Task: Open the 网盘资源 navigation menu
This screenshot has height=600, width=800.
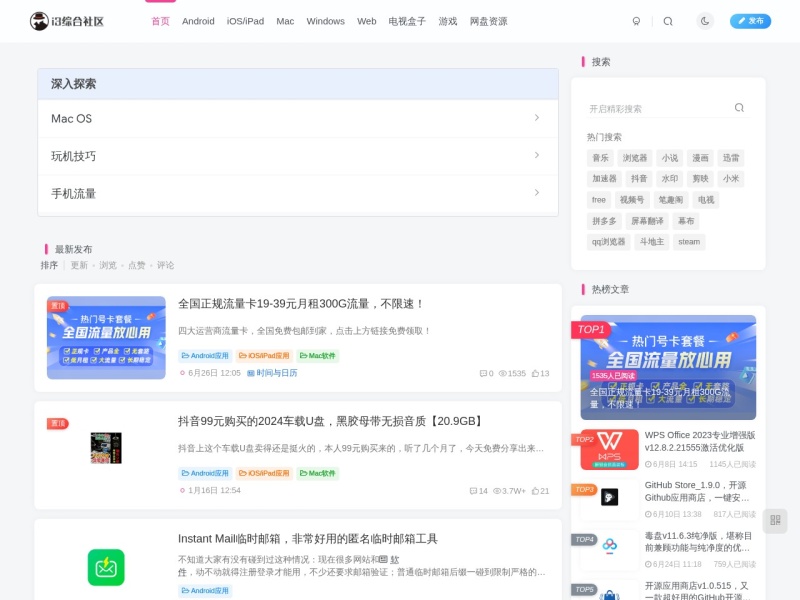Action: click(489, 21)
